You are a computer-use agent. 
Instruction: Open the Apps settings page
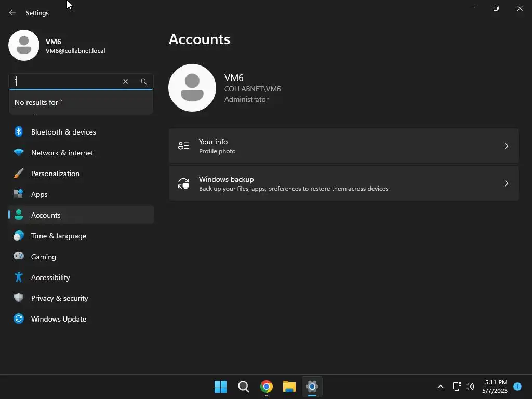coord(81,194)
